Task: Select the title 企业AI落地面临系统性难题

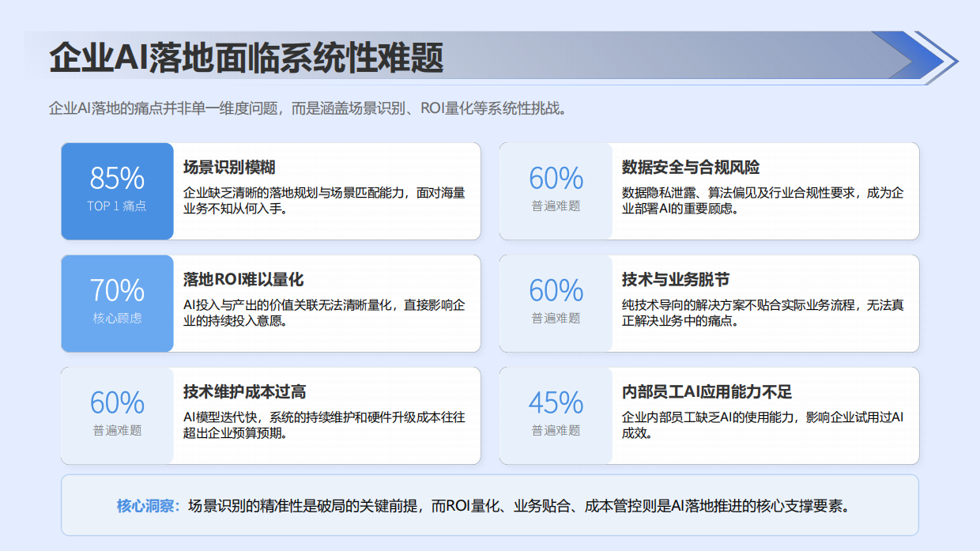Action: coord(246,58)
